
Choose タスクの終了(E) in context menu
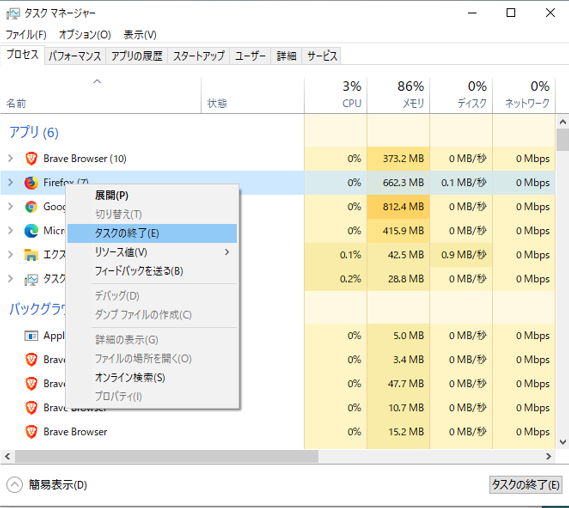coord(152,233)
